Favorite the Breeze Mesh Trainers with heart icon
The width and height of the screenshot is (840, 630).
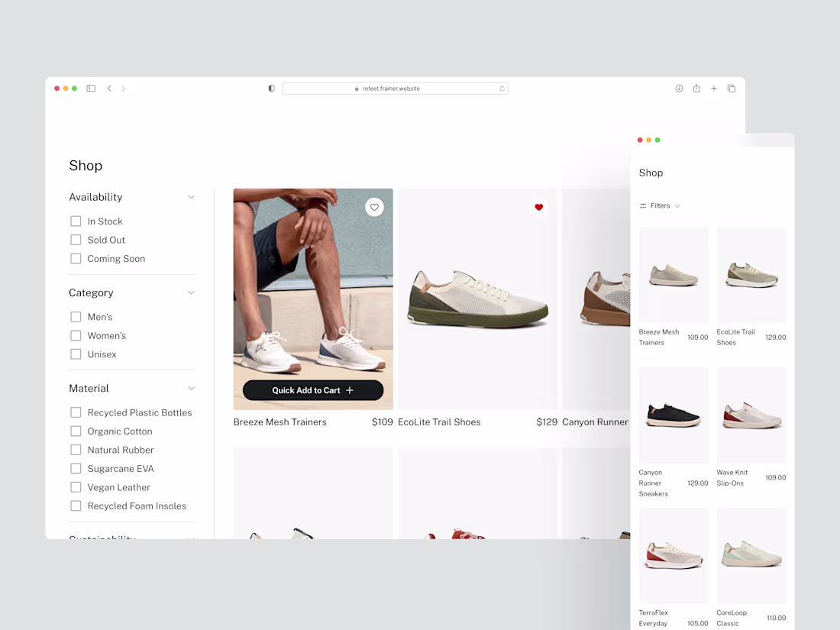(374, 207)
